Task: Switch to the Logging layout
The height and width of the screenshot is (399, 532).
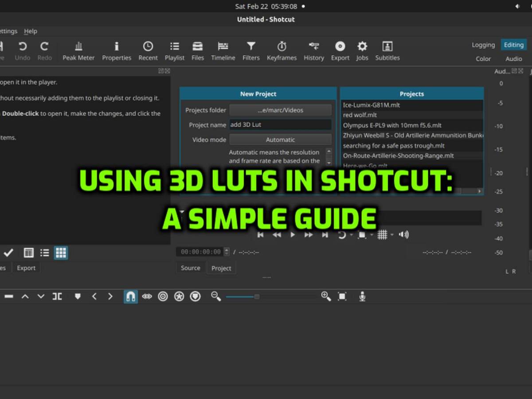Action: 483,45
